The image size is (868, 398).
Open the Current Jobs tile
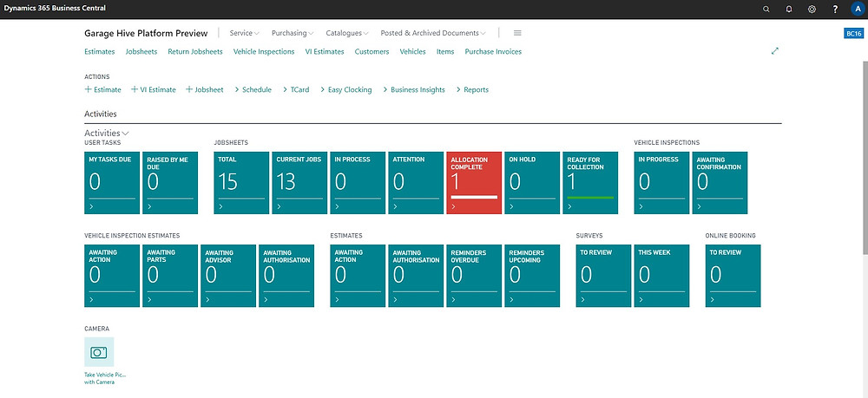pos(299,182)
